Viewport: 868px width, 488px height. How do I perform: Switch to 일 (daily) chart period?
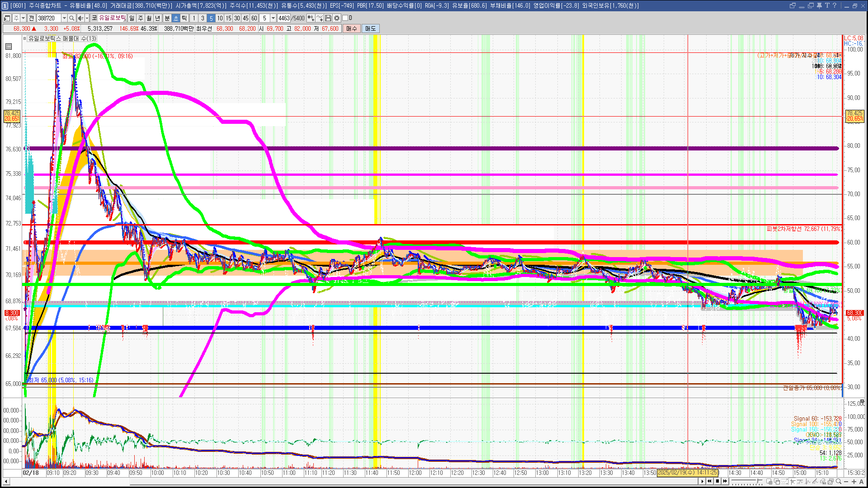coord(132,18)
